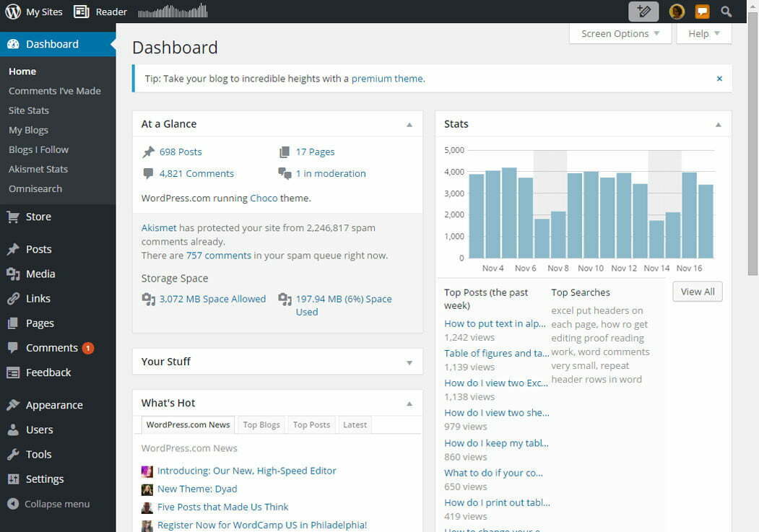Open Blogs I Follow
759x532 pixels.
[39, 149]
